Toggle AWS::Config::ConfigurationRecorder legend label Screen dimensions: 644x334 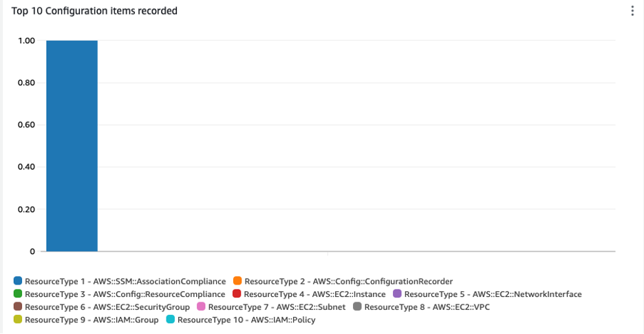coord(348,281)
